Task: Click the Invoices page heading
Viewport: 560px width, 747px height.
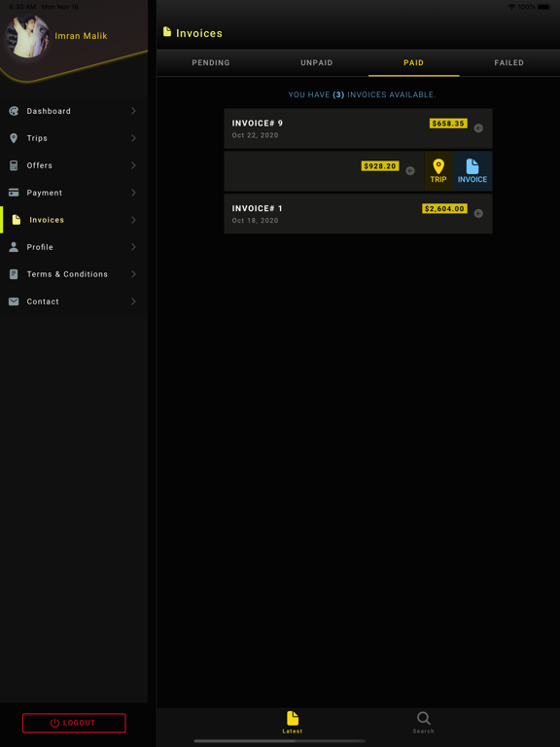Action: (199, 33)
